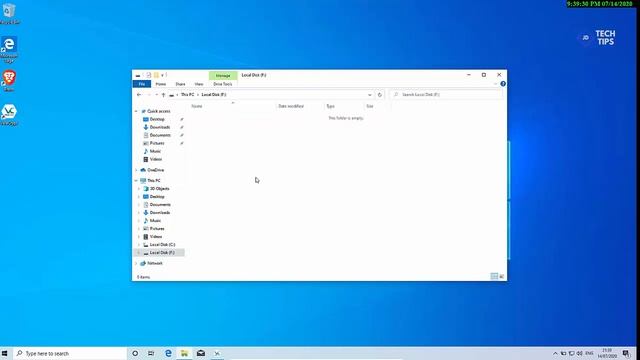
Task: Select OneDrive in the navigation pane
Action: pyautogui.click(x=156, y=170)
